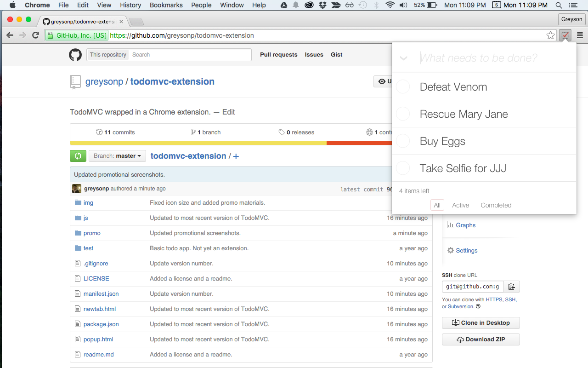Screen dimensions: 588x368
Task: Open the Apple menu
Action: pyautogui.click(x=12, y=5)
